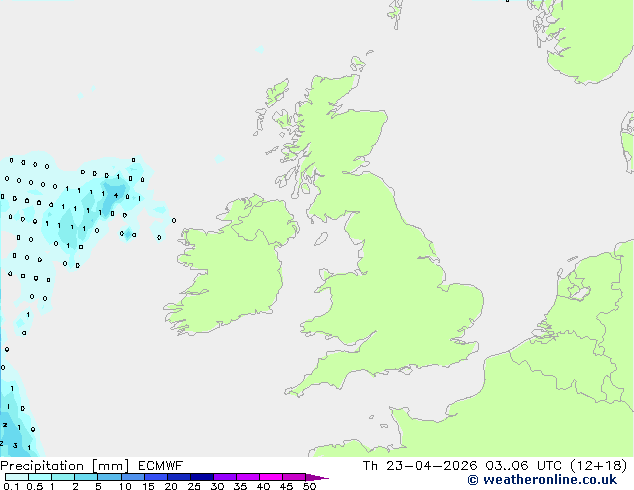Click the legend scale label '50'

click(x=309, y=486)
